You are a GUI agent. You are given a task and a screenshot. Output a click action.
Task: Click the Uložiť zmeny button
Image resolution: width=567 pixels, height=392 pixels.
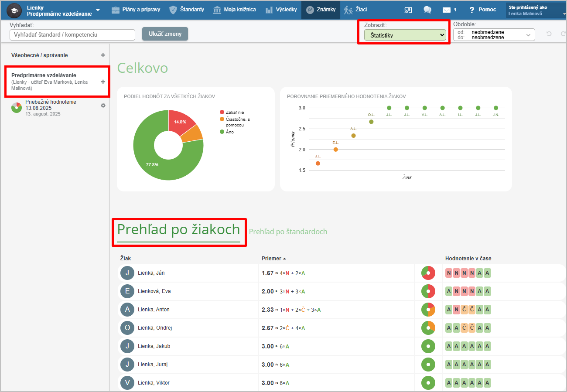pyautogui.click(x=165, y=34)
